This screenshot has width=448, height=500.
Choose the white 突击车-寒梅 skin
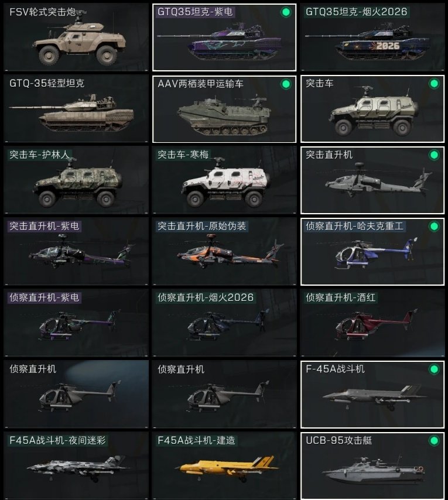click(x=224, y=180)
